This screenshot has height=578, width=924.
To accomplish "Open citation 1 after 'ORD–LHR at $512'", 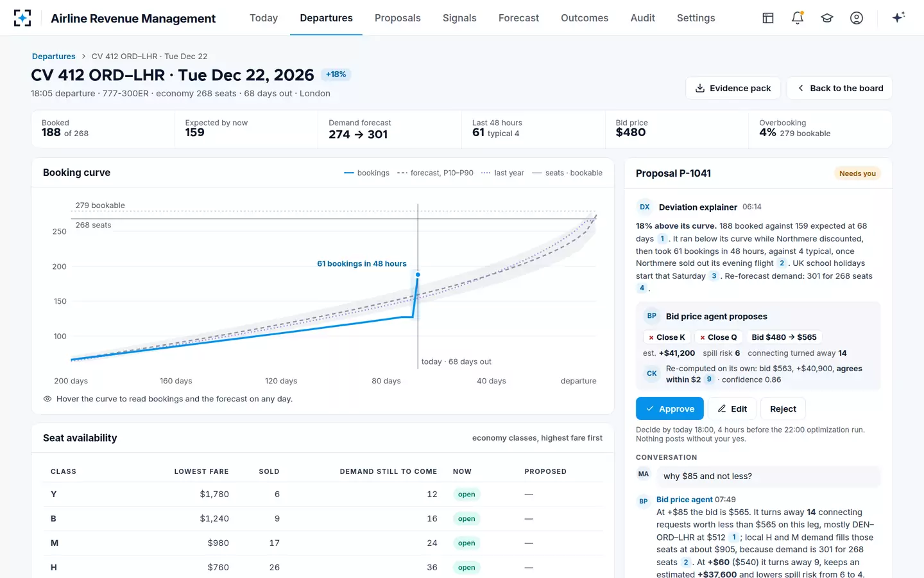I will coord(734,538).
